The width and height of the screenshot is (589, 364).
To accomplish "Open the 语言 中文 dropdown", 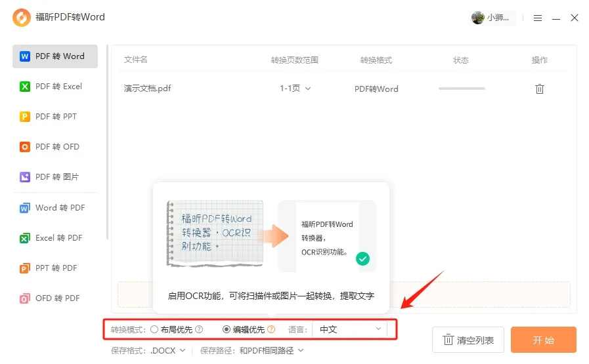I will click(349, 329).
